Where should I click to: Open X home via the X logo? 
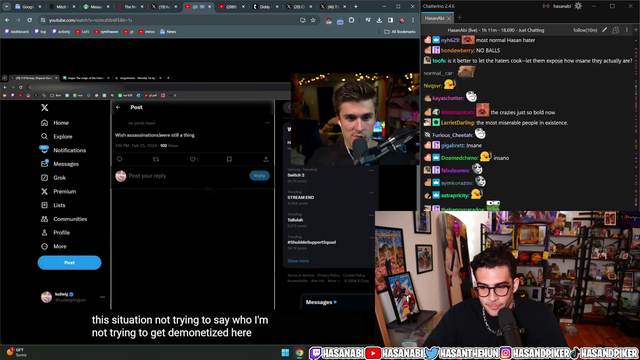44,107
